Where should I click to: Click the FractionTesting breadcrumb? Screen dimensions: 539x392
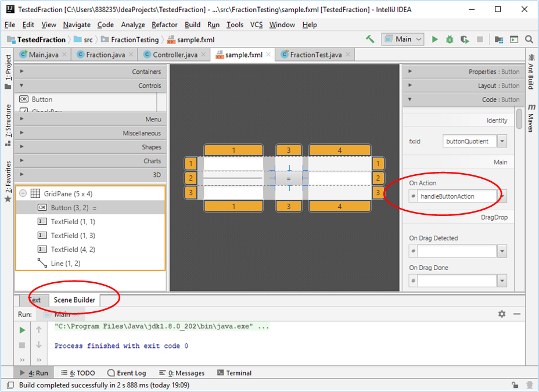tap(130, 39)
